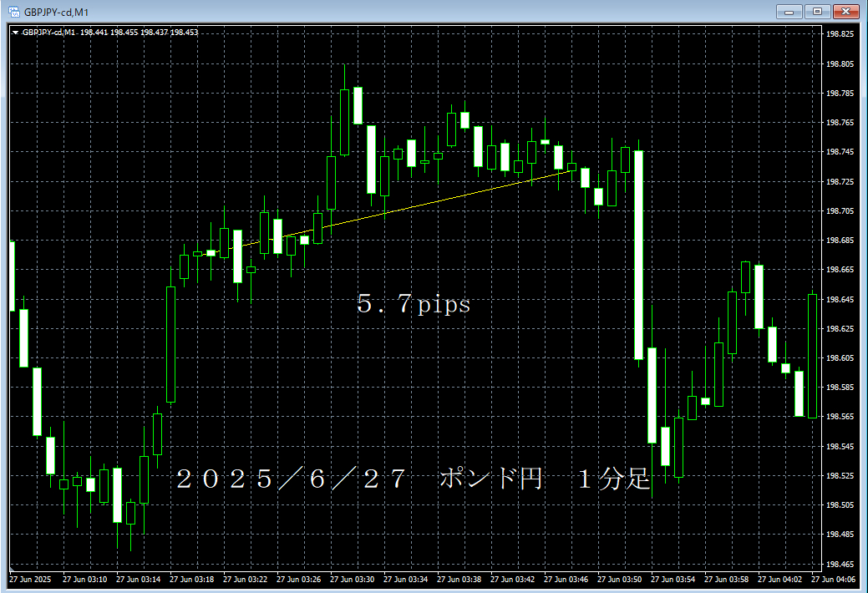The height and width of the screenshot is (593, 868).
Task: Click the GBPJPY chart window icon
Action: click(14, 12)
